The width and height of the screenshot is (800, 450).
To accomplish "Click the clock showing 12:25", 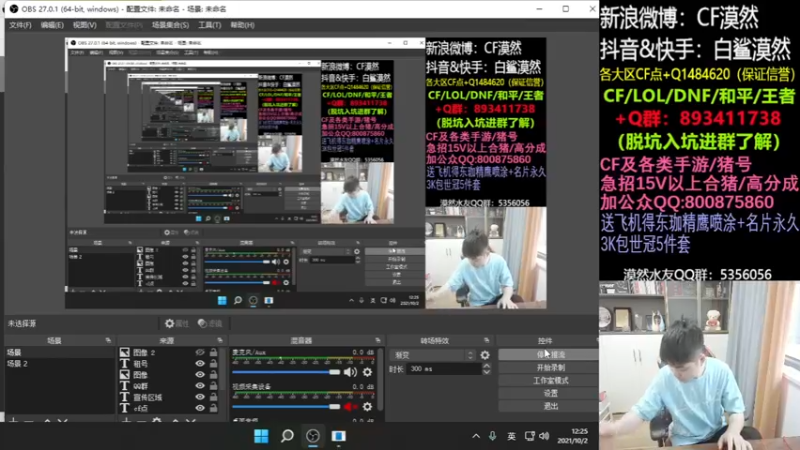I will click(x=579, y=432).
